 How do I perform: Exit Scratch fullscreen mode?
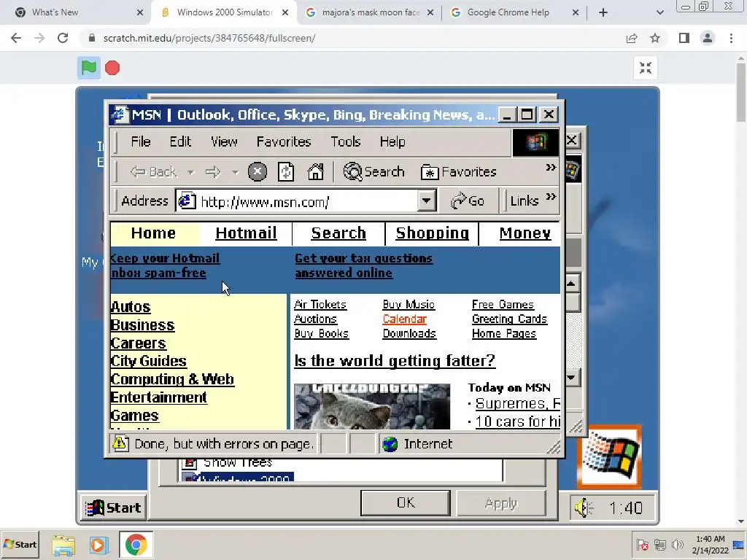click(x=646, y=68)
